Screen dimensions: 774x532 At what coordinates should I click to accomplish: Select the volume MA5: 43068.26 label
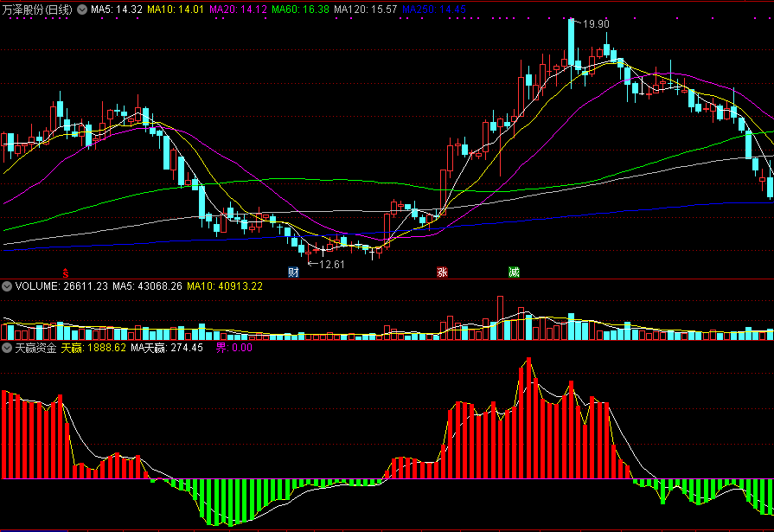(147, 286)
